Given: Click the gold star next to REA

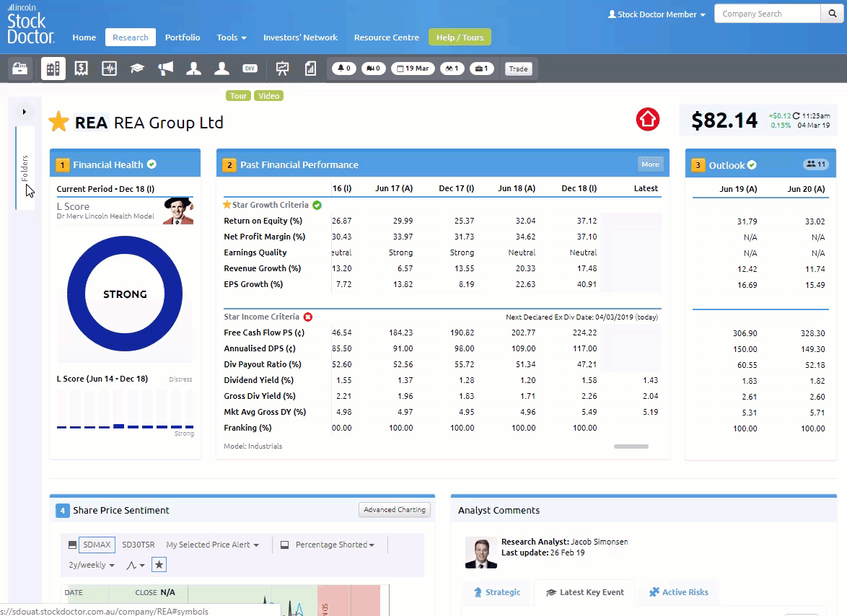Looking at the screenshot, I should 58,122.
